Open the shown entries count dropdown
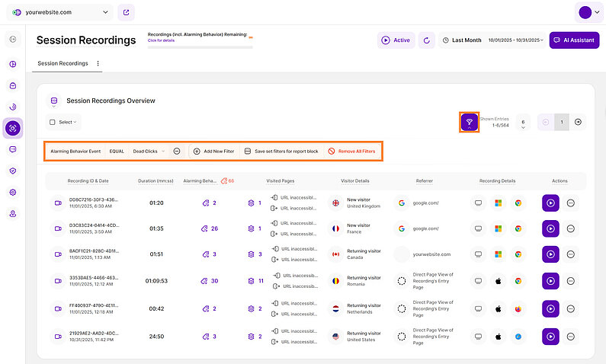 (x=523, y=123)
